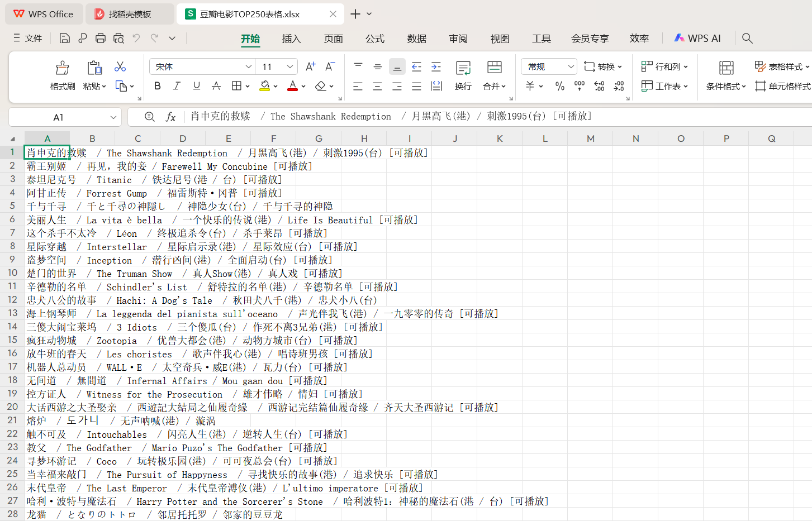Switch to 视图 ribbon tab
This screenshot has height=521, width=812.
500,39
